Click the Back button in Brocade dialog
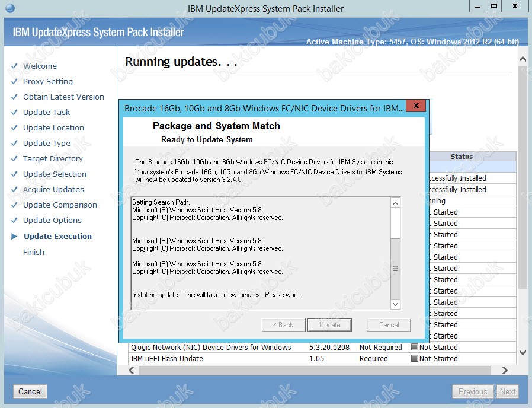Viewport: 532px width, 408px height. (x=283, y=325)
